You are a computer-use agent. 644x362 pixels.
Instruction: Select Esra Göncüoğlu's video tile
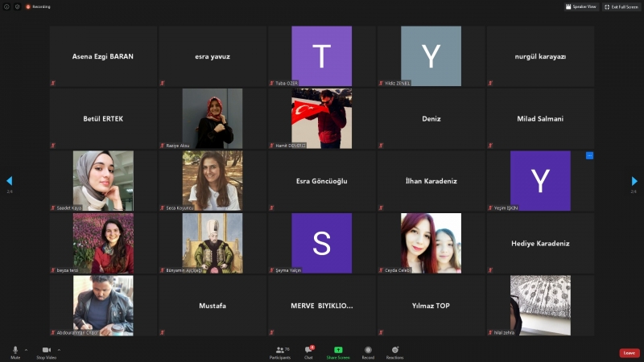coord(321,181)
